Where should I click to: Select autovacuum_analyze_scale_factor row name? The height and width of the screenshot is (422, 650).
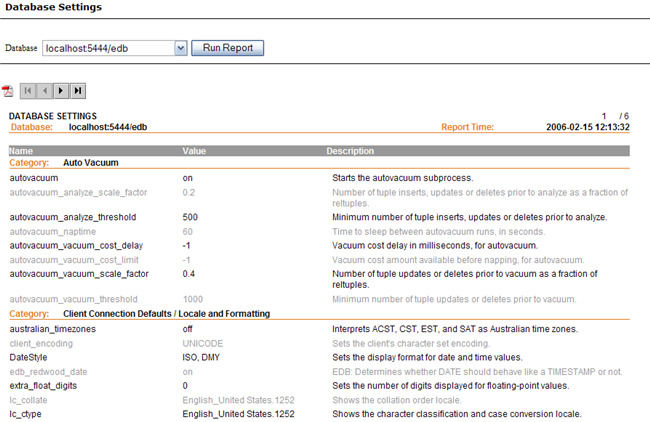point(78,192)
